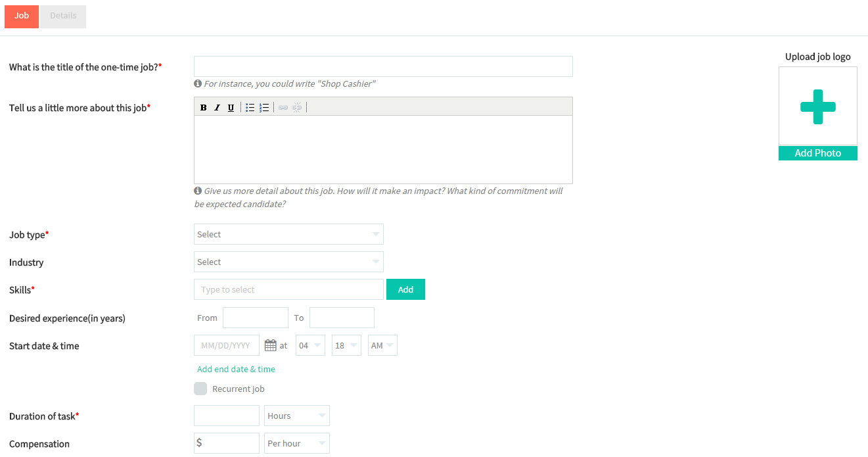868x457 pixels.
Task: Apply italic formatting in description editor
Action: tap(217, 107)
